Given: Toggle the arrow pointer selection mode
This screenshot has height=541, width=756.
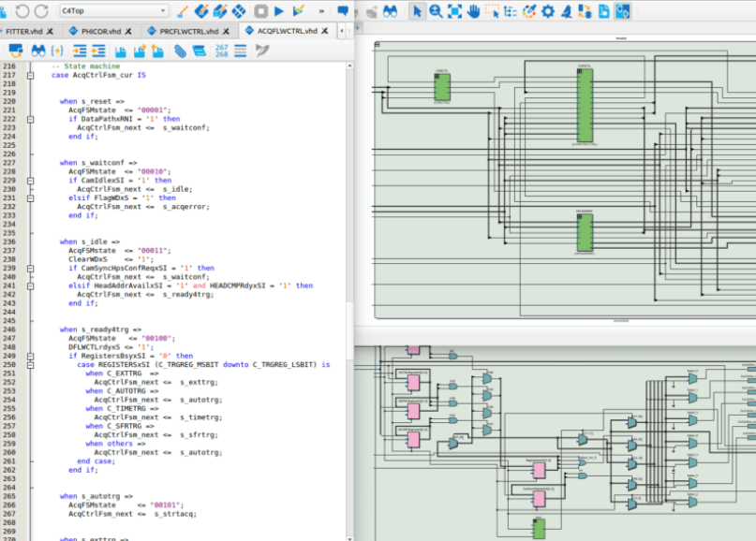Looking at the screenshot, I should click(x=417, y=11).
